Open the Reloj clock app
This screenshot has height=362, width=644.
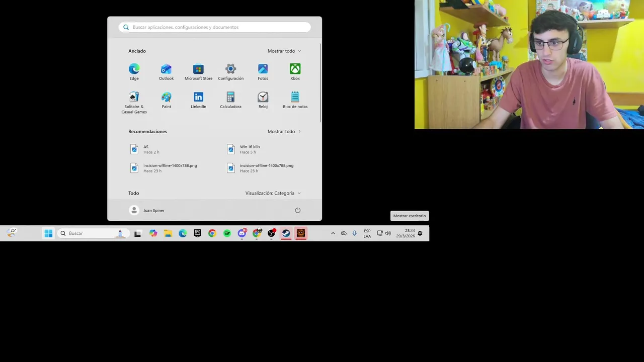263,100
